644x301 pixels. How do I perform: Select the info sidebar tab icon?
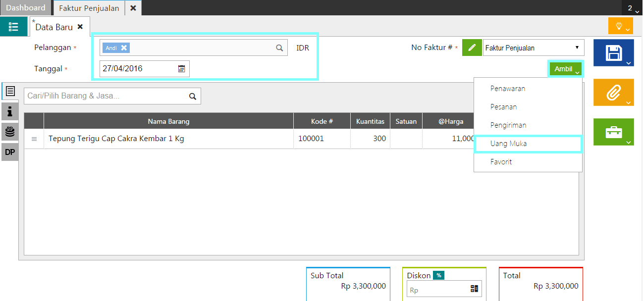pos(10,111)
